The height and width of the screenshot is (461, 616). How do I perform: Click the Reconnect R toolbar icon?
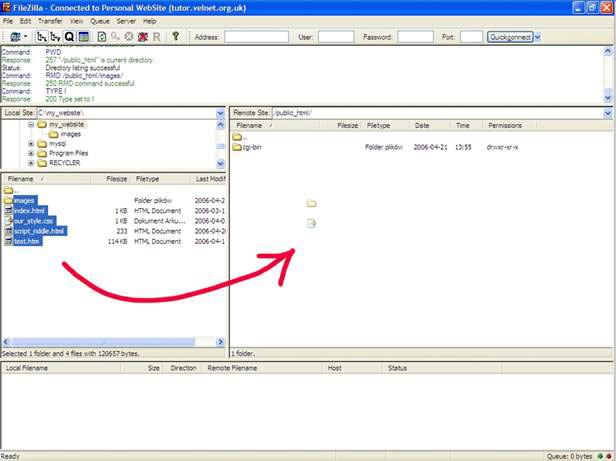156,37
